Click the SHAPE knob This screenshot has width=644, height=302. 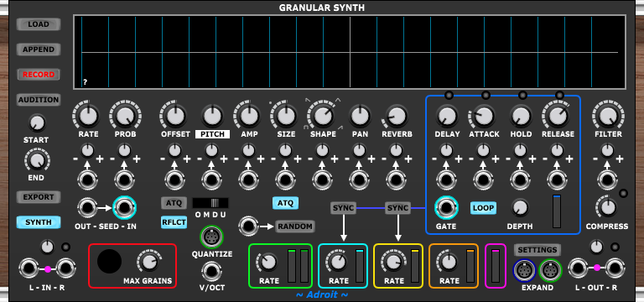[322, 116]
